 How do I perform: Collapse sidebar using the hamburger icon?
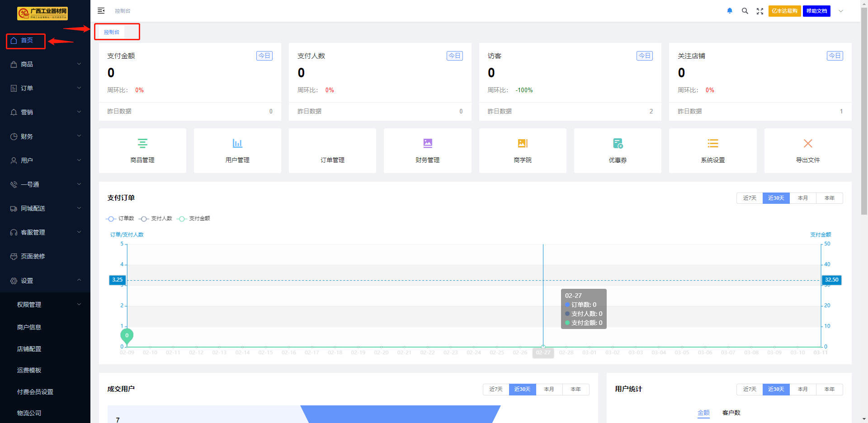[x=101, y=11]
